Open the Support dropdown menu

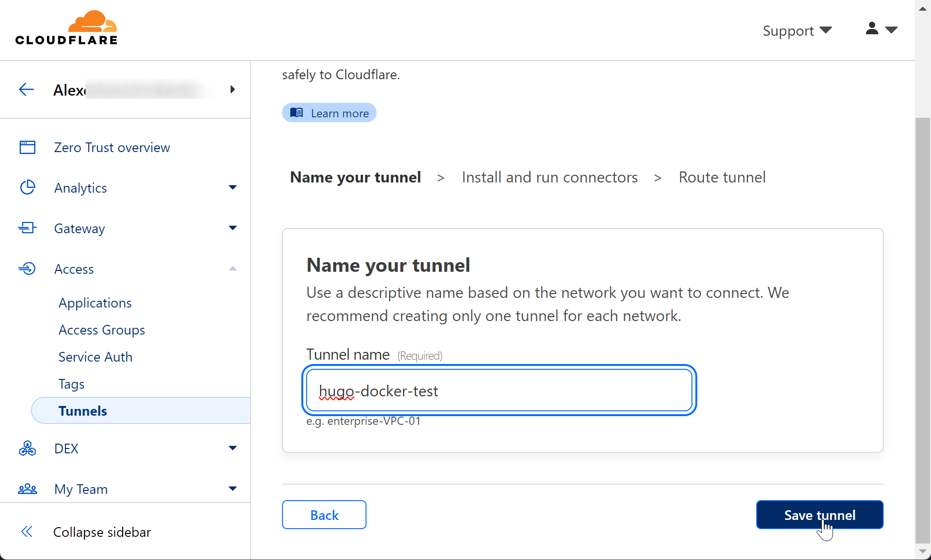(797, 30)
